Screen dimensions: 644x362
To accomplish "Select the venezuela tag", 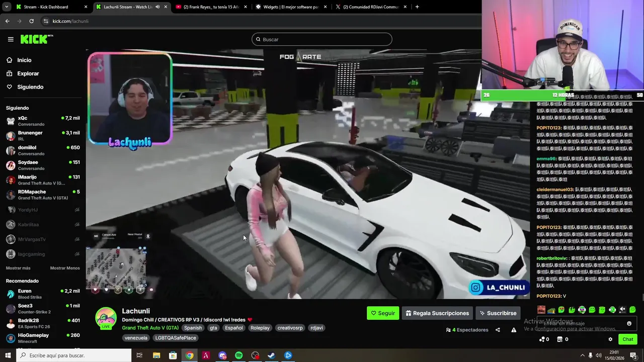I will click(x=136, y=338).
